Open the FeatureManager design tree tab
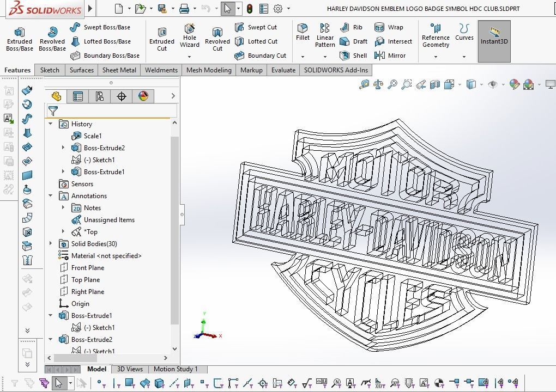 pos(56,96)
